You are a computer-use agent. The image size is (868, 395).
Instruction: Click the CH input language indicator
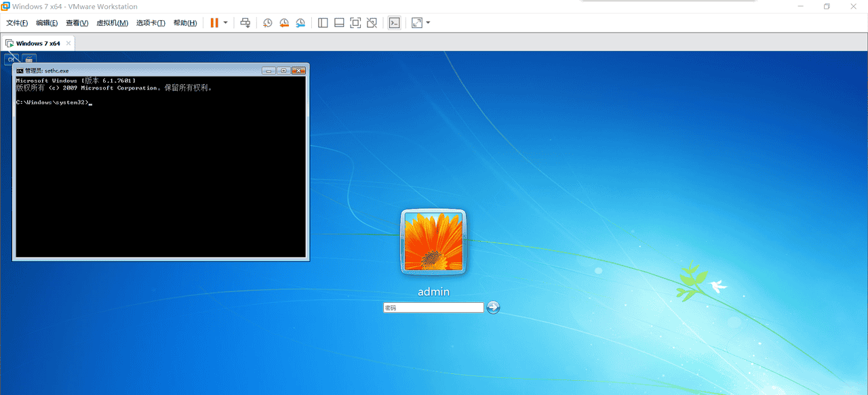(12, 59)
